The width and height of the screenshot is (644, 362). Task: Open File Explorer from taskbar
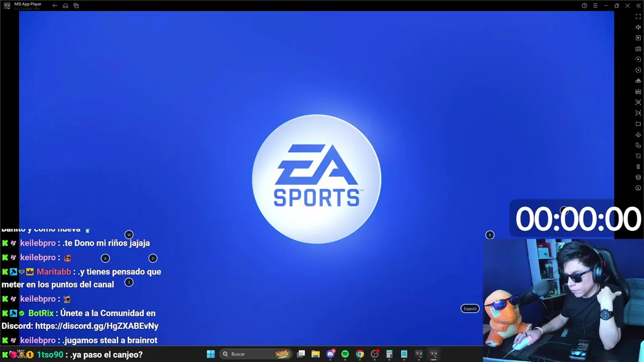click(315, 354)
